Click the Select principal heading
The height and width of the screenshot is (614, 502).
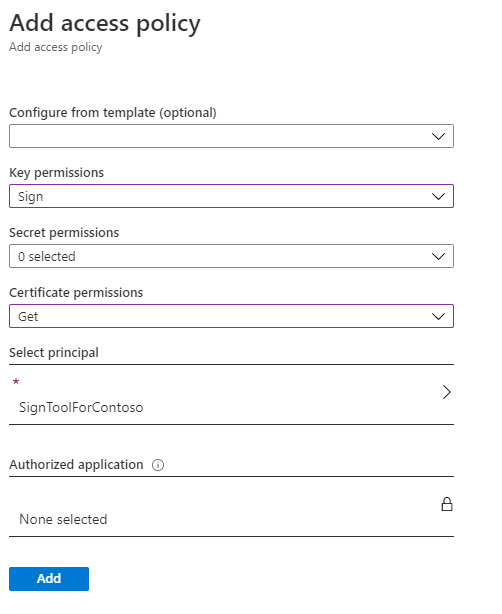[54, 353]
